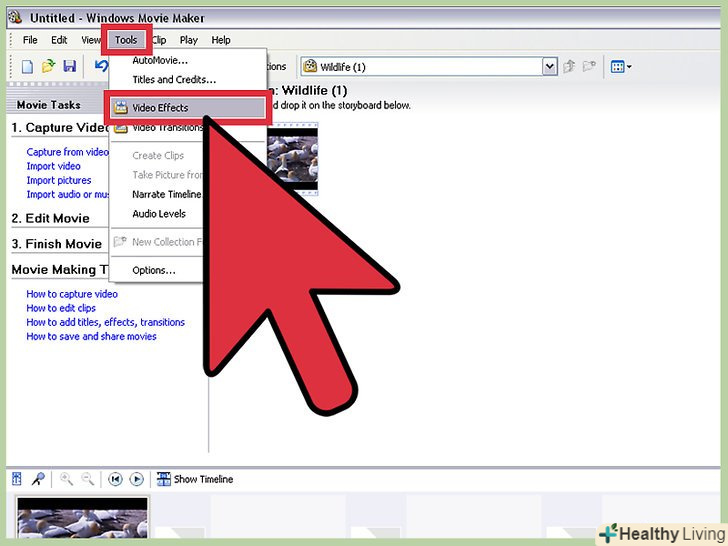Click Capture from video device link

tap(67, 152)
